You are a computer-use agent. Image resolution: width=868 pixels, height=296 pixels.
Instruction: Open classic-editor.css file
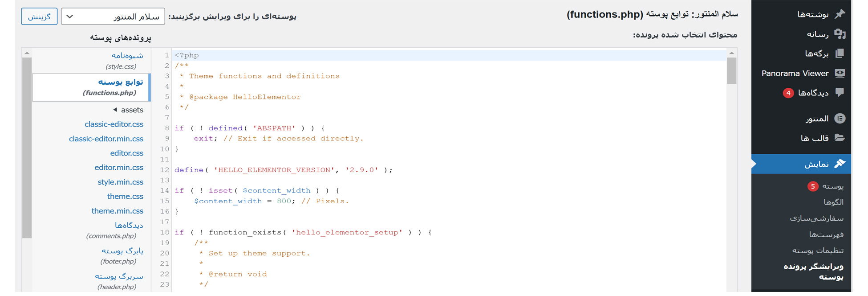[114, 124]
